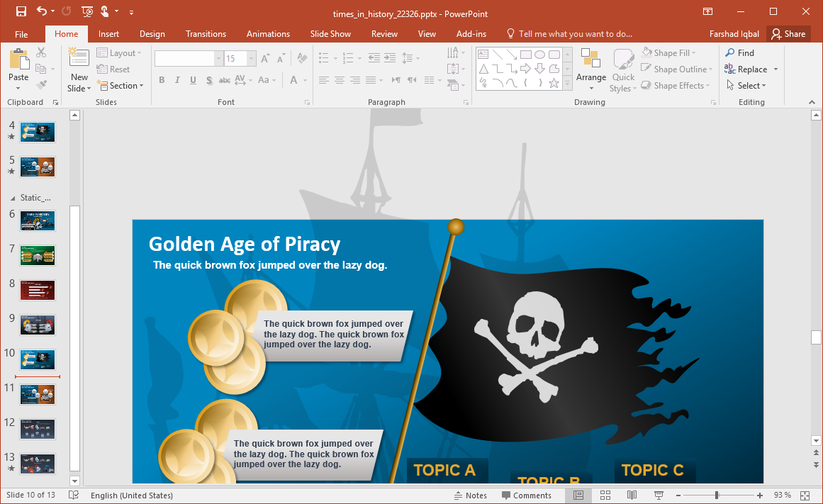Click the Format Painter icon

click(41, 85)
